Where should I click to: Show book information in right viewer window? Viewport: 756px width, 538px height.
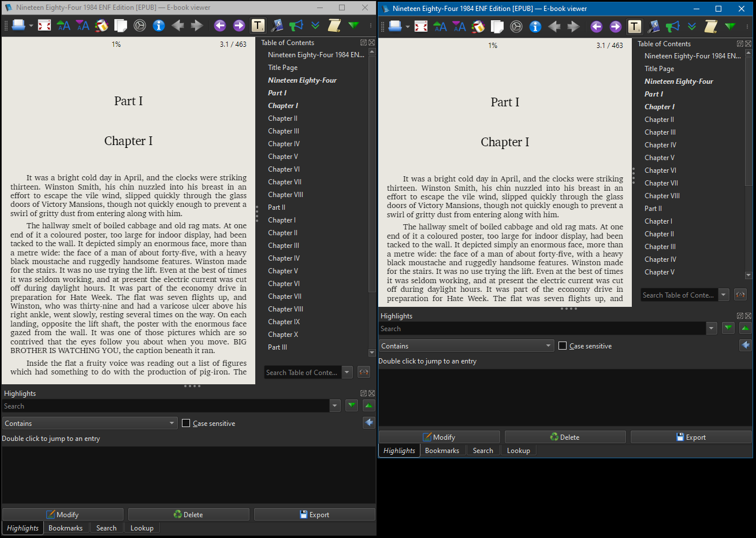point(535,27)
